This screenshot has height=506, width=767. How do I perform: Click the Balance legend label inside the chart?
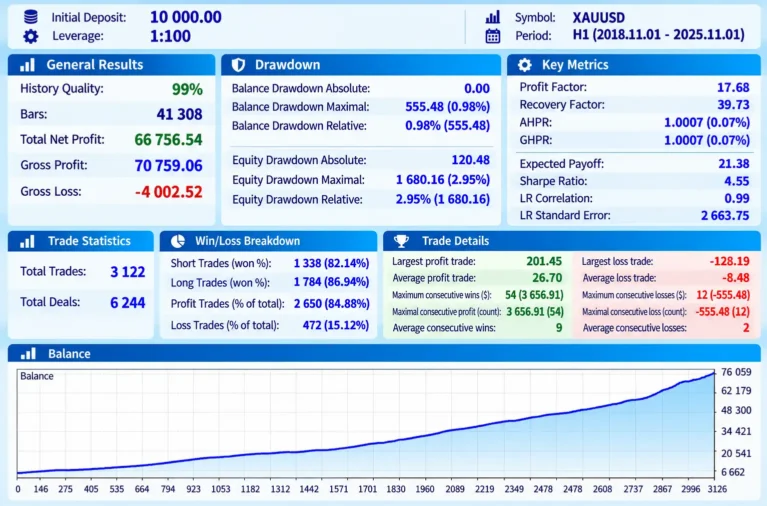pyautogui.click(x=37, y=376)
